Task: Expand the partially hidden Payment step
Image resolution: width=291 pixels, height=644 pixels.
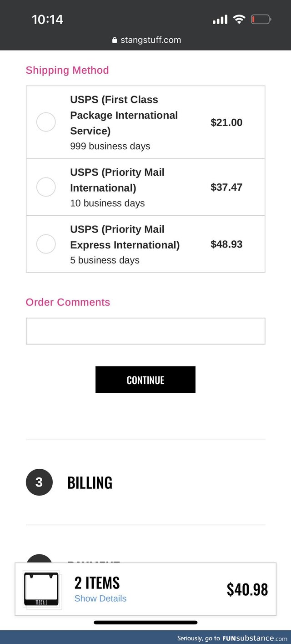Action: 93,560
